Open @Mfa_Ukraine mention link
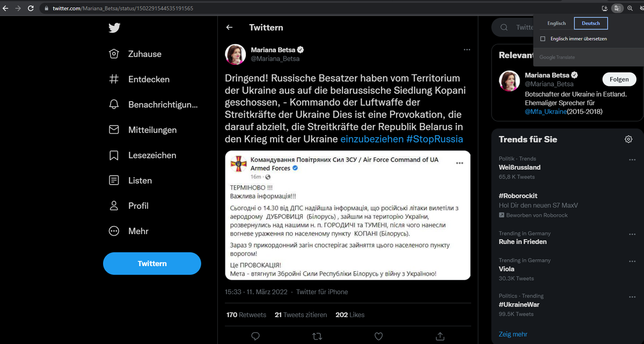 tap(546, 112)
